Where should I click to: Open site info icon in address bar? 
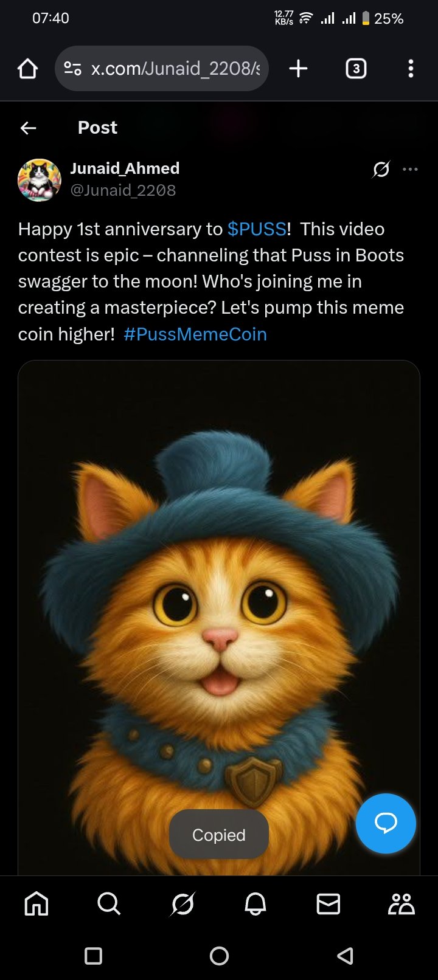72,69
